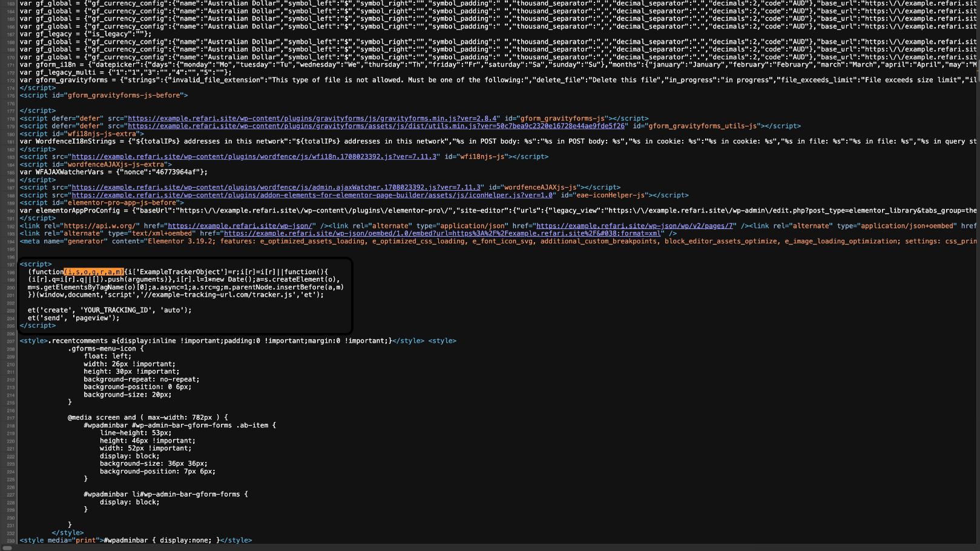This screenshot has height=551, width=980.
Task: Click the var WordfenceI18nStrings line
Action: coord(499,141)
